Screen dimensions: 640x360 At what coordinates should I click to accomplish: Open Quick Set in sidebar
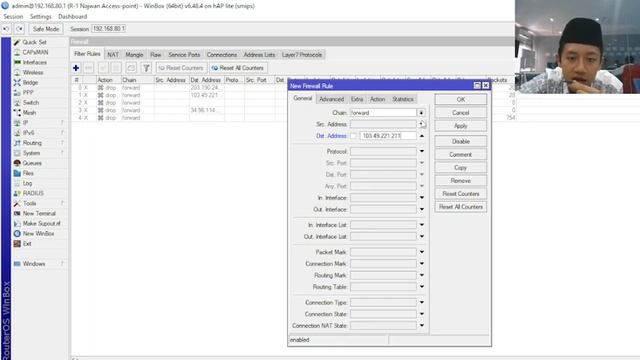(34, 42)
